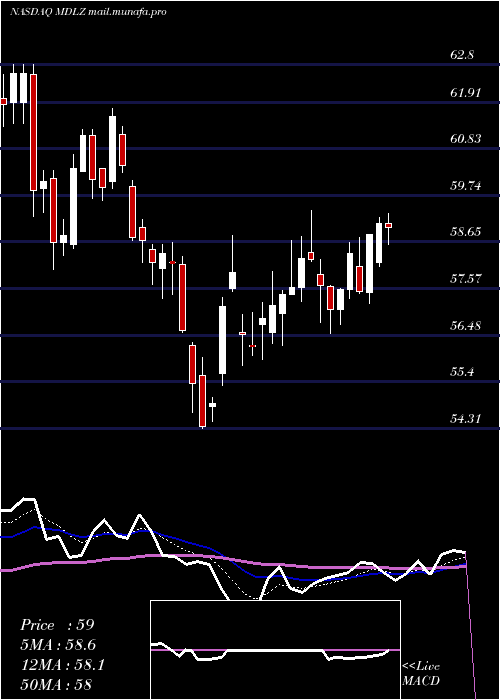Click the last small red candlestick near 59
The image size is (500, 700).
point(388,225)
